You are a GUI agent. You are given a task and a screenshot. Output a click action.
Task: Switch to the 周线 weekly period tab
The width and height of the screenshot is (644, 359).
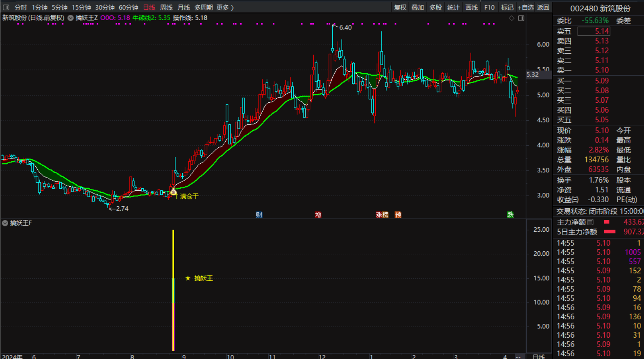click(166, 7)
